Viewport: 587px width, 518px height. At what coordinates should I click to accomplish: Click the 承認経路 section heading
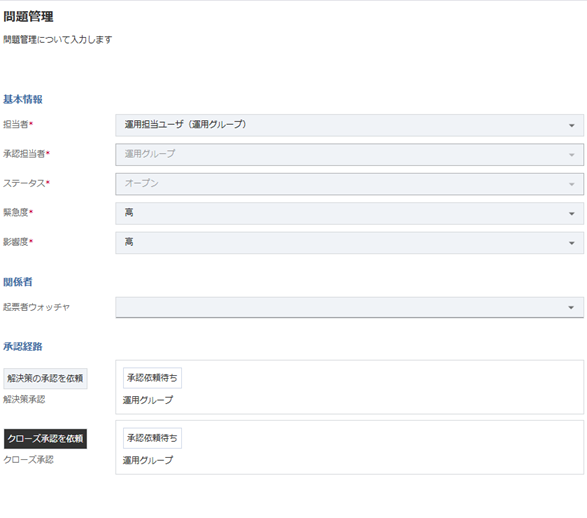[x=23, y=347]
